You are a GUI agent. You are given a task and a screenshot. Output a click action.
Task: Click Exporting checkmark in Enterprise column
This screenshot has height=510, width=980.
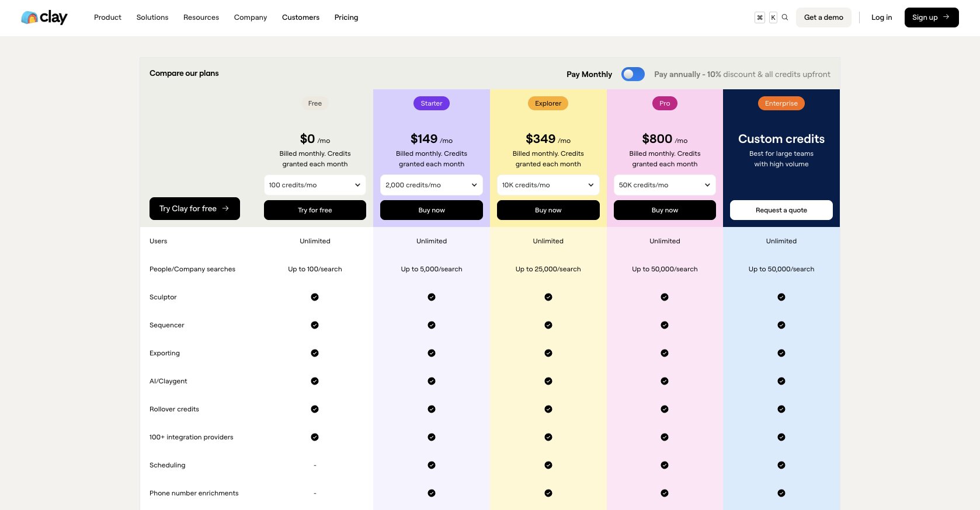pos(781,353)
